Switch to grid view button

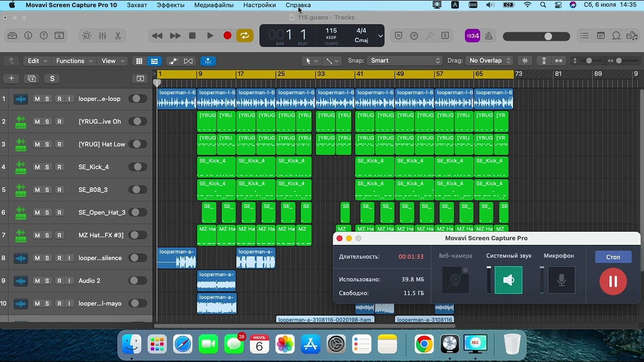pyautogui.click(x=139, y=61)
